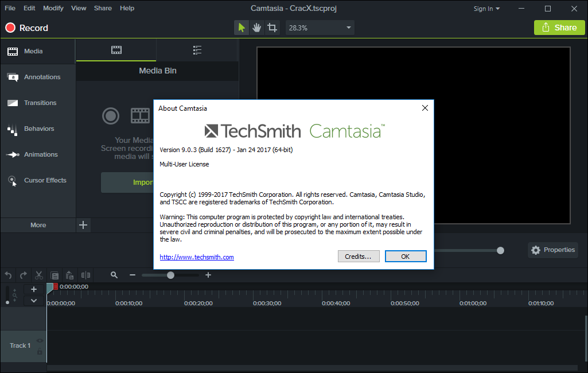Open the View menu

pos(79,8)
